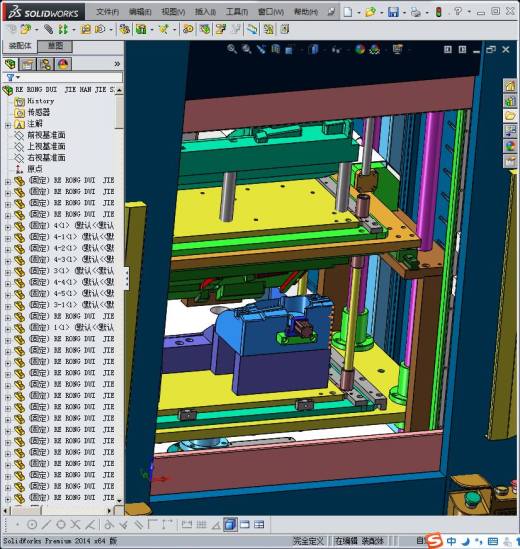
Task: Switch to the 装配体 tab
Action: [x=20, y=46]
